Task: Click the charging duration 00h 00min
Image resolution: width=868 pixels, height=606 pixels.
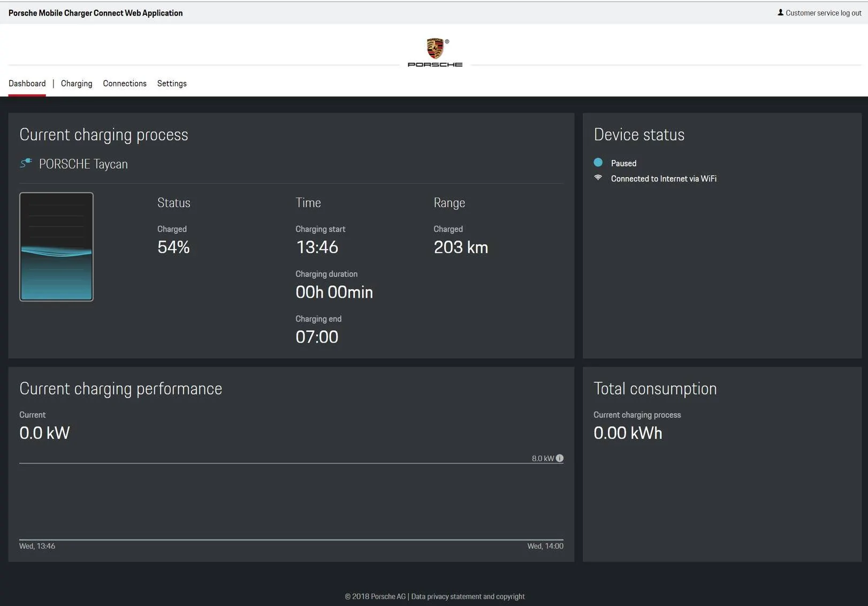Action: (334, 292)
